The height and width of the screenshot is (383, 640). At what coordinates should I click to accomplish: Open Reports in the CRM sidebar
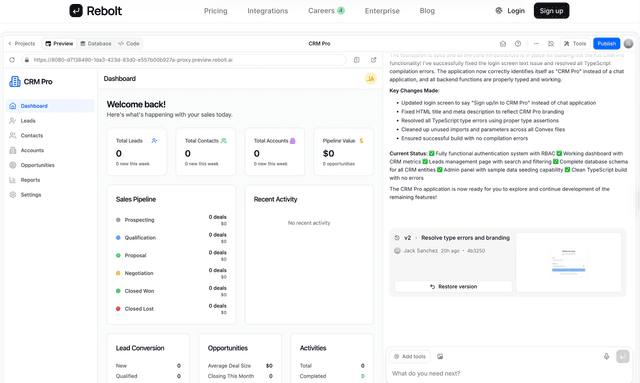(51, 180)
